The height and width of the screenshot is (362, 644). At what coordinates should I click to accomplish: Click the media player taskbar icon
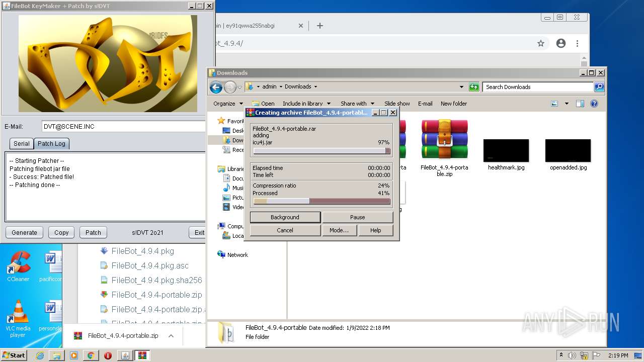74,355
